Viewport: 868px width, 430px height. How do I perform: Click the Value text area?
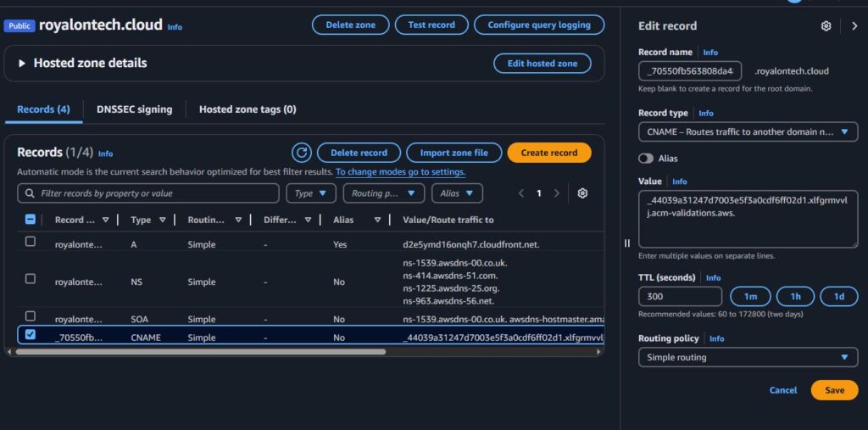[x=748, y=218]
